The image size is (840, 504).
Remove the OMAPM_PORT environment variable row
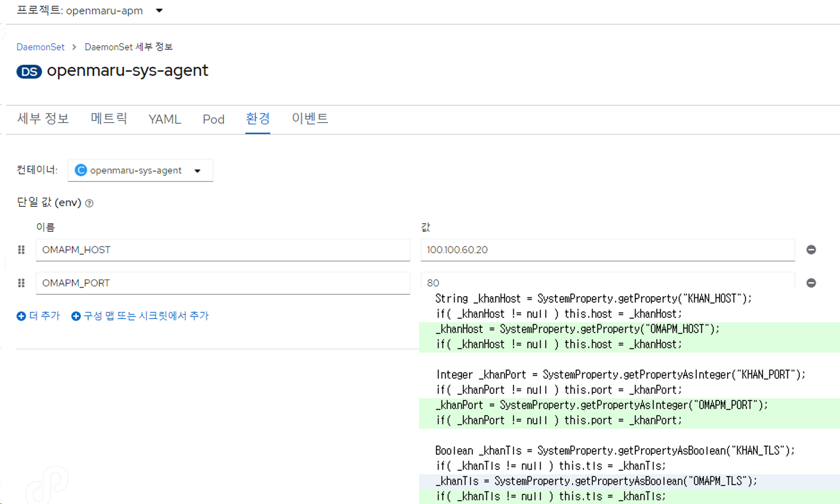pos(811,283)
